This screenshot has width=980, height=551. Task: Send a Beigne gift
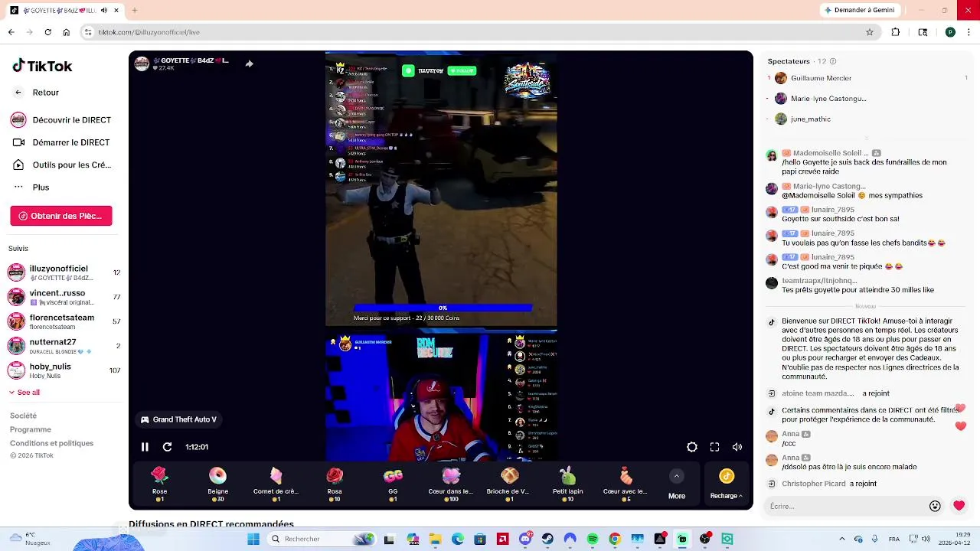(x=217, y=484)
